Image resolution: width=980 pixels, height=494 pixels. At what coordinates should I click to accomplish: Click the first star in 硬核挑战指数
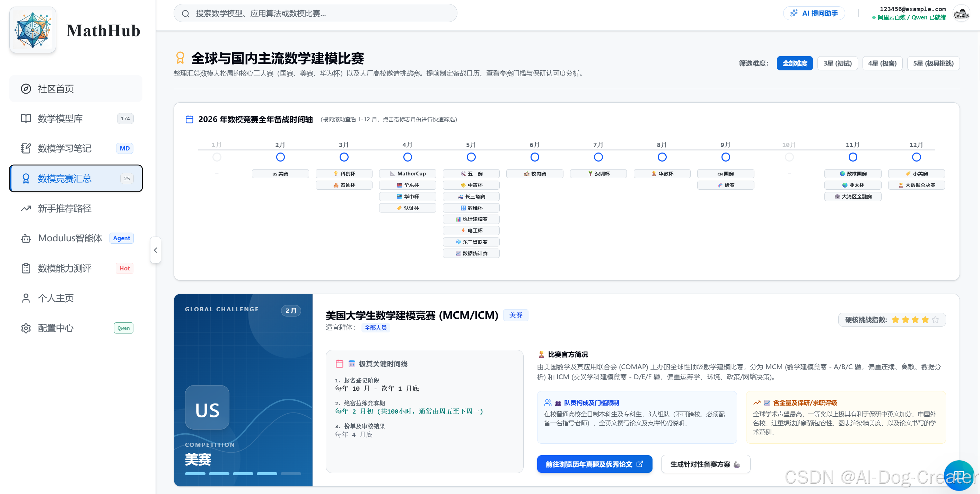(895, 320)
